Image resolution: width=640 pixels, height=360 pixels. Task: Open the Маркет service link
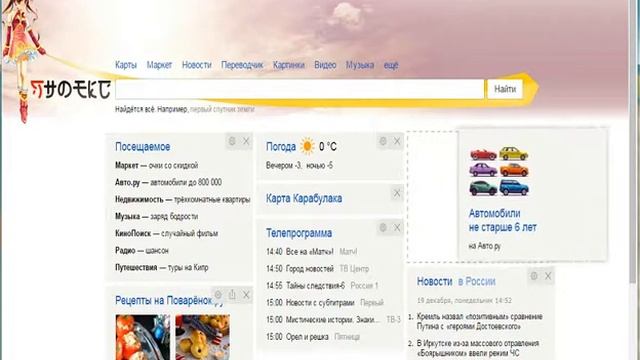159,65
